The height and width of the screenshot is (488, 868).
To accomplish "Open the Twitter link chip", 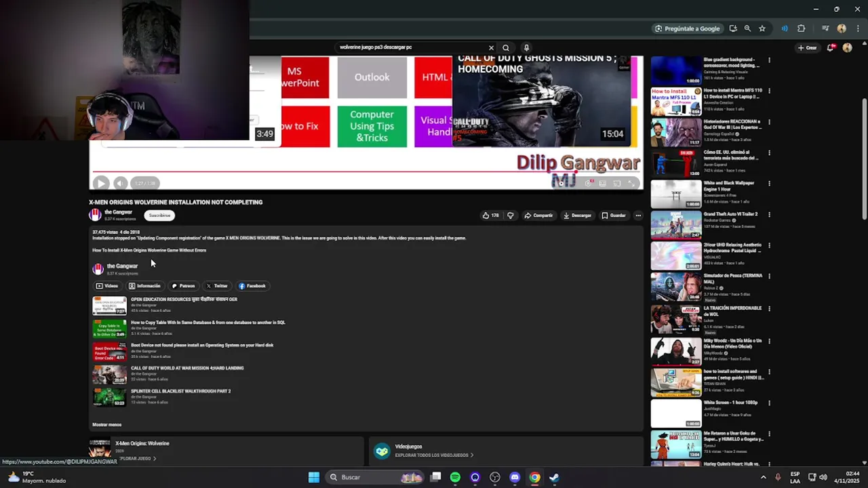I will pos(217,286).
